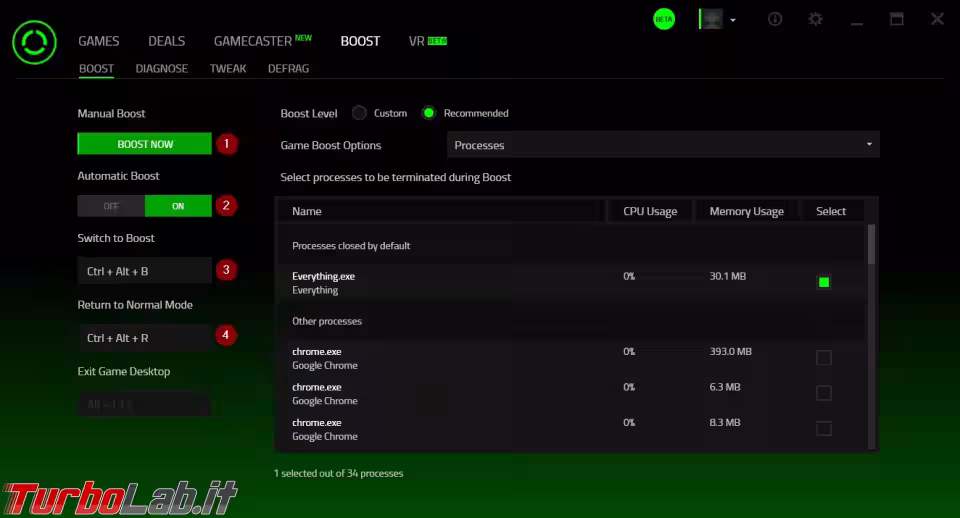Sort by CPU Usage column header

tap(650, 211)
